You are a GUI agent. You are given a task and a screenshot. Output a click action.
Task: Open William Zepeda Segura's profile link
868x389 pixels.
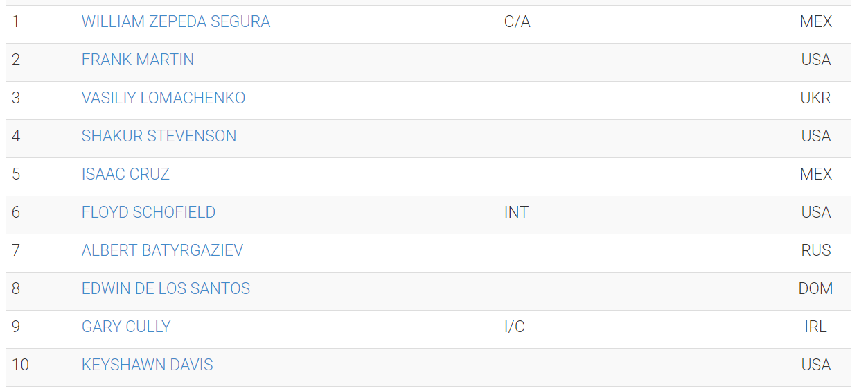[176, 21]
